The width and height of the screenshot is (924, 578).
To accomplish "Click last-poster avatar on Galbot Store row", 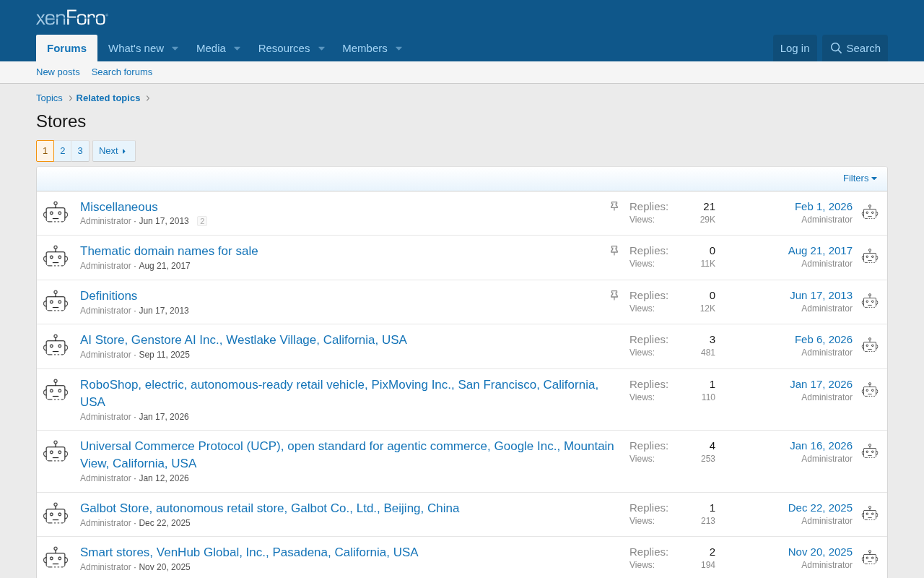I will click(x=870, y=514).
